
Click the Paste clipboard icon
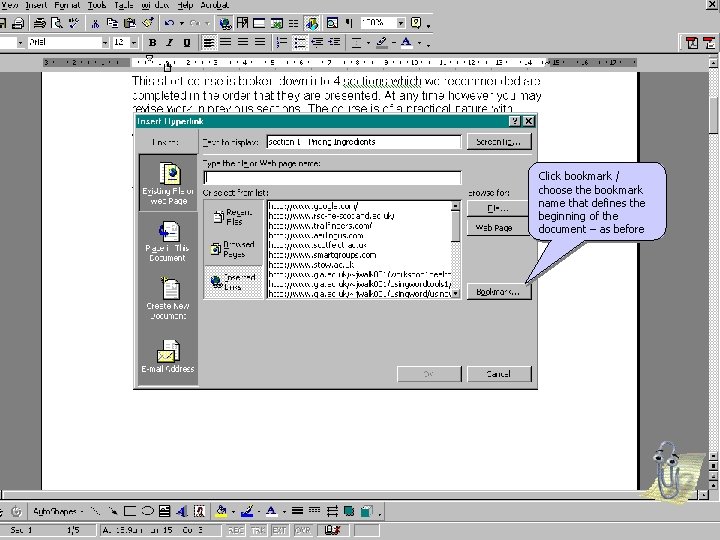point(130,22)
